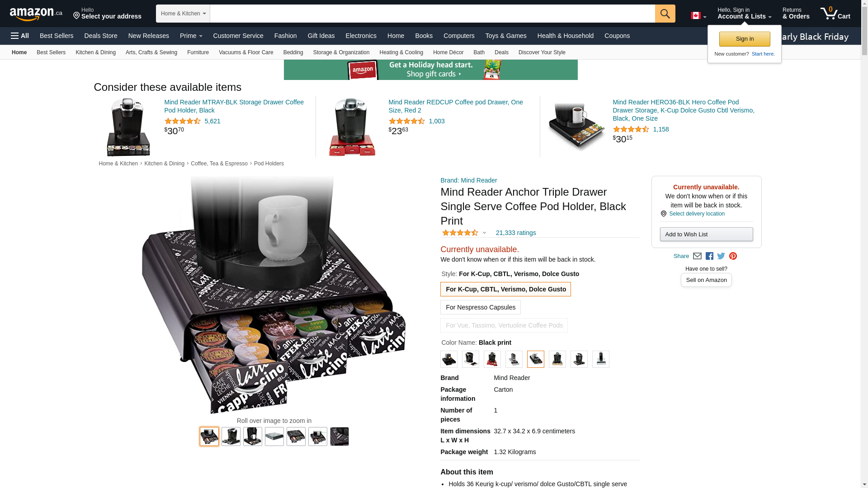This screenshot has height=488, width=868.
Task: Go to Amazon.ca home logo
Action: (x=36, y=14)
